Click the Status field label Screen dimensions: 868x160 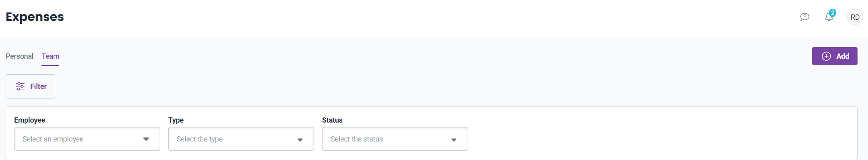click(x=332, y=120)
